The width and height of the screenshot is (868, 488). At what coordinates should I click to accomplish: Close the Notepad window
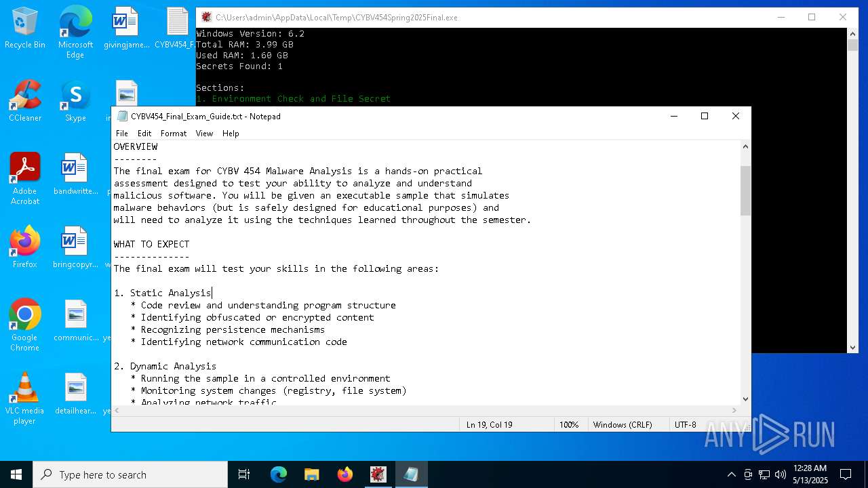(x=736, y=116)
